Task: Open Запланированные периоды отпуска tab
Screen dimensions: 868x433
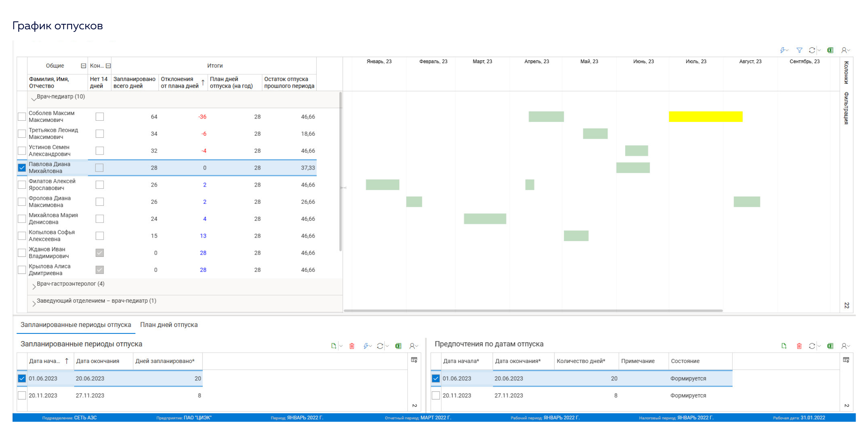Action: (x=76, y=325)
